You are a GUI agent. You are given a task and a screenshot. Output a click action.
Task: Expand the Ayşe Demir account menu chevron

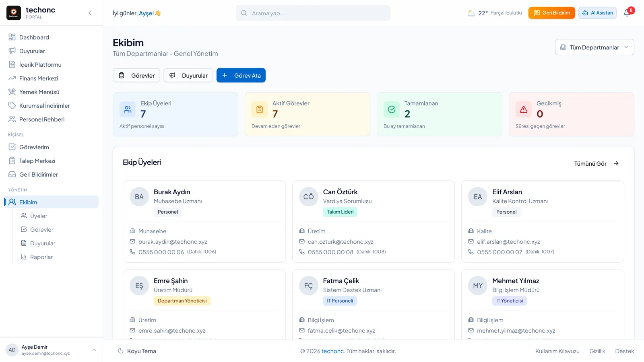pos(94,350)
